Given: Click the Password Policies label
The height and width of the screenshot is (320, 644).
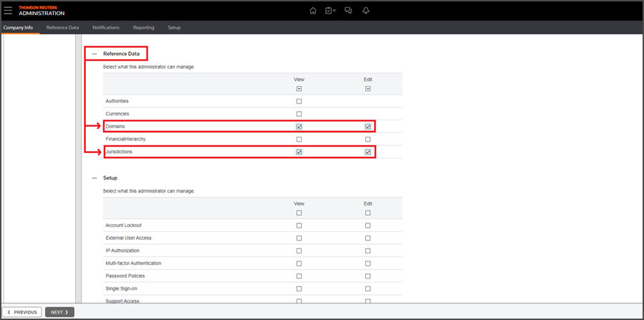Looking at the screenshot, I should pos(125,276).
